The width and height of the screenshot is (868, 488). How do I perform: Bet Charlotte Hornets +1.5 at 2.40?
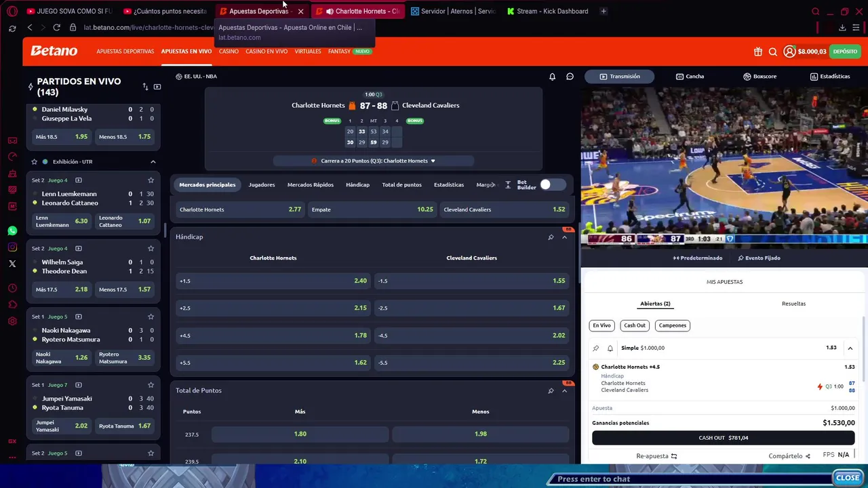click(273, 281)
